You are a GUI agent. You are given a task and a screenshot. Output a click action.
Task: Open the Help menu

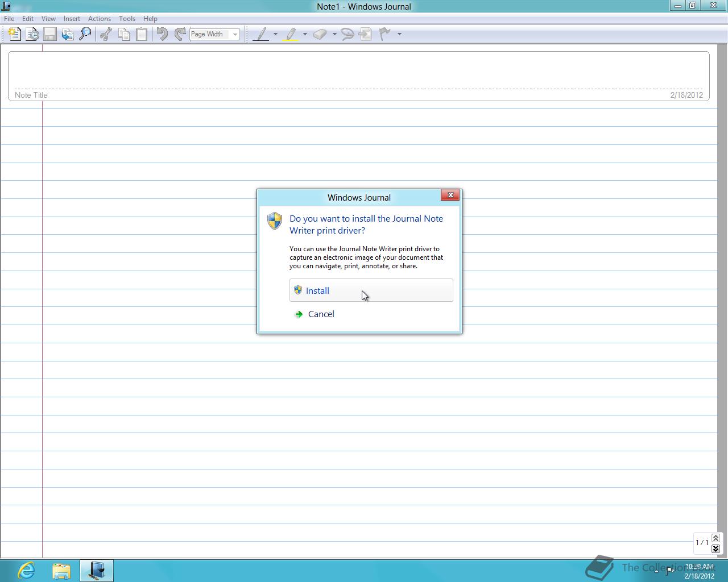(150, 19)
